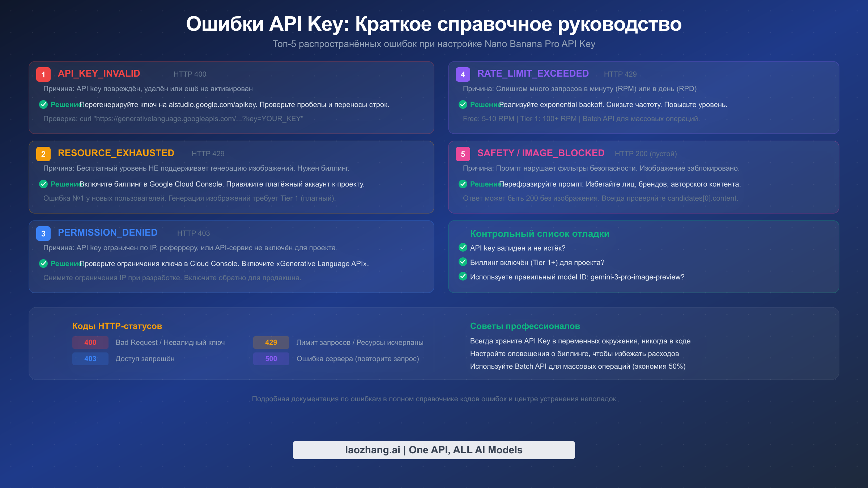Screen dimensions: 868x488
Task: Click the blue badge 3 beside PERMISSION_DENIED
Action: [x=43, y=233]
